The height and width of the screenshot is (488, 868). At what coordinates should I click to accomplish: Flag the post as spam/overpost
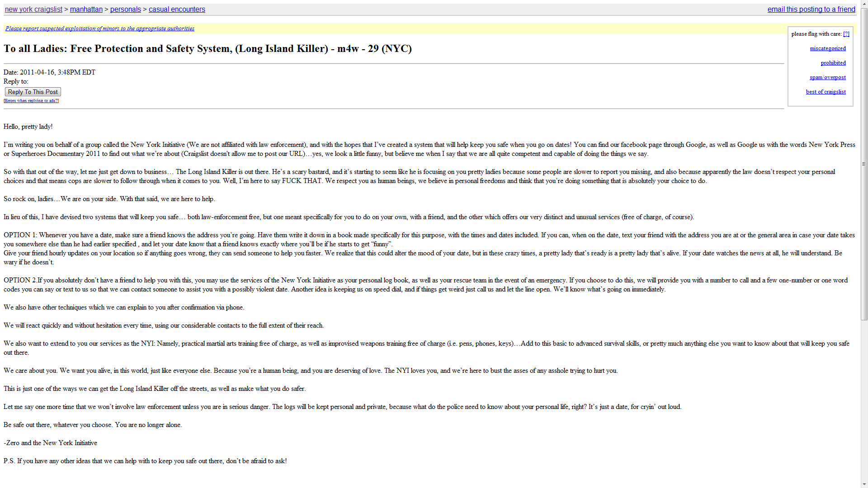tap(828, 77)
